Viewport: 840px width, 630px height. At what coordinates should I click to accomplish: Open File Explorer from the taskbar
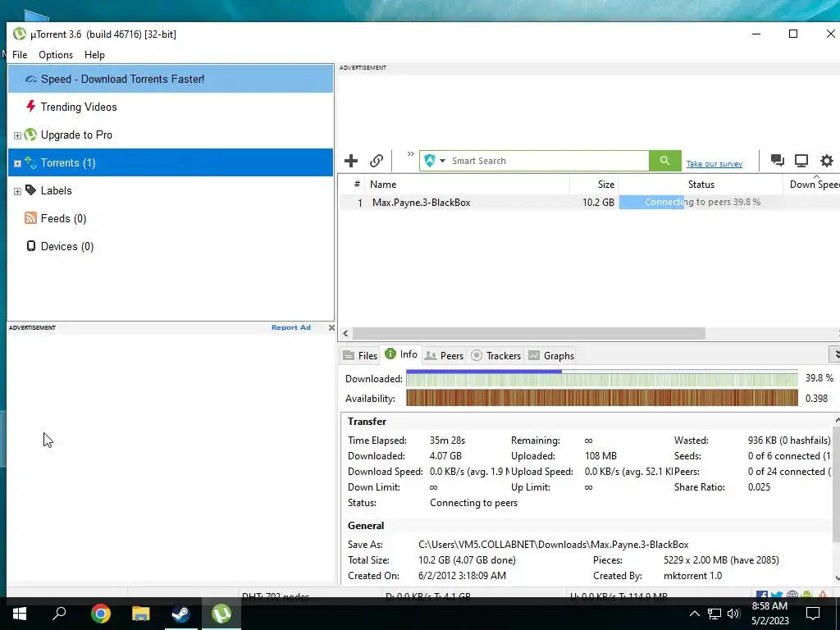(141, 614)
